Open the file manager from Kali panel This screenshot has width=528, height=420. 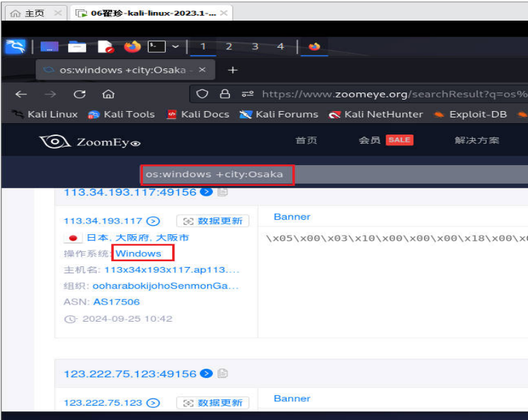tap(77, 46)
